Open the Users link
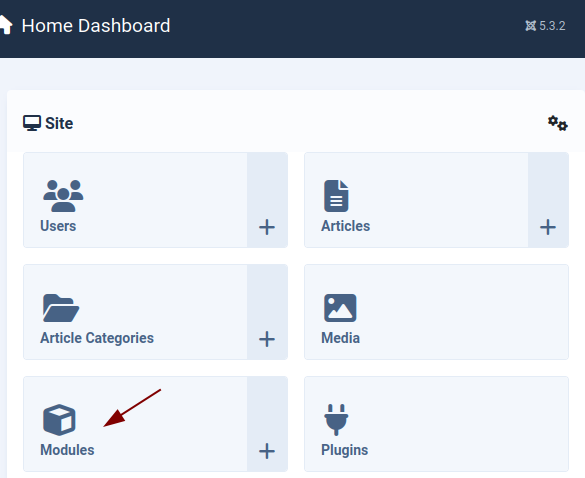This screenshot has height=478, width=585. click(58, 226)
